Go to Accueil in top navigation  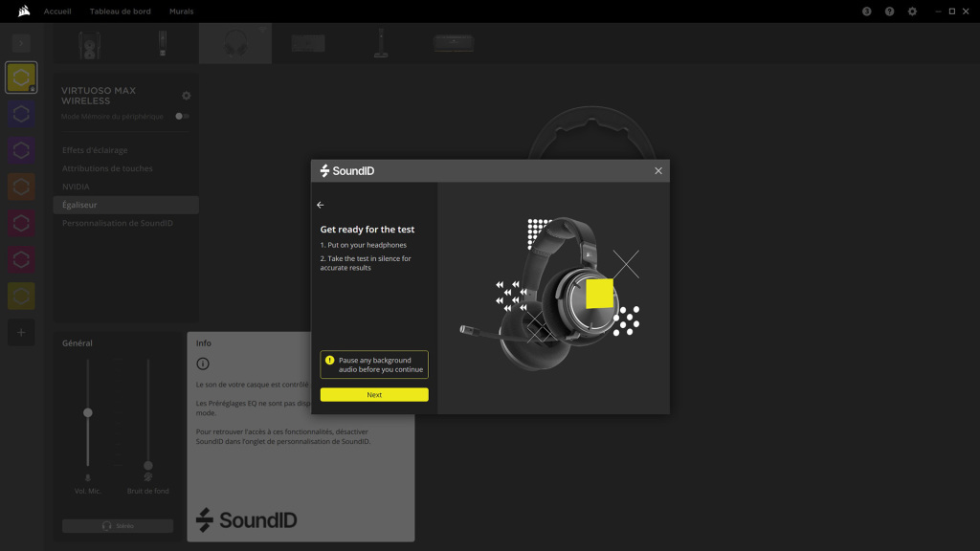pos(57,11)
